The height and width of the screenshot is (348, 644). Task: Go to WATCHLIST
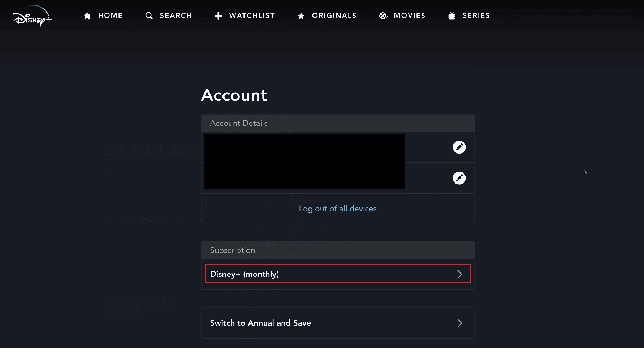252,16
